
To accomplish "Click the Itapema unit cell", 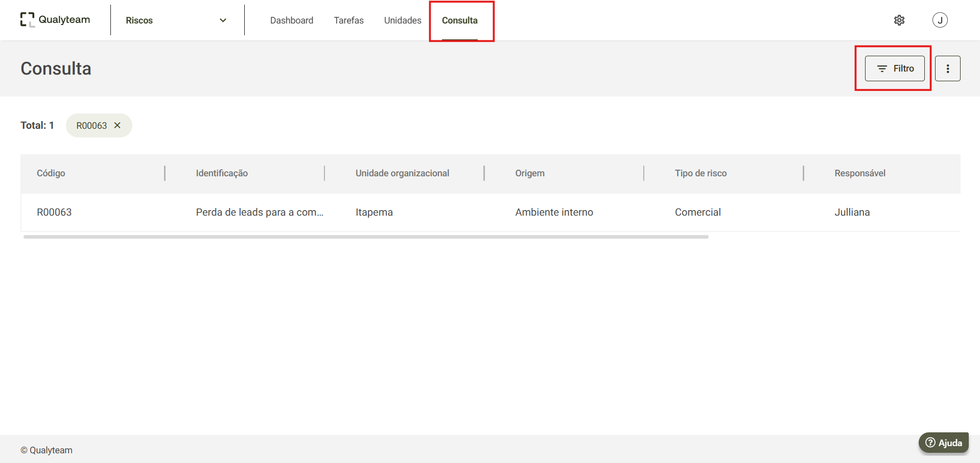I will click(x=374, y=212).
